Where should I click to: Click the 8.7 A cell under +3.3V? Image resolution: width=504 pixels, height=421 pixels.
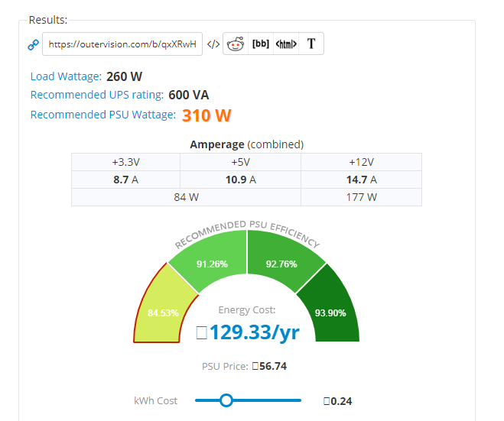[x=125, y=180]
